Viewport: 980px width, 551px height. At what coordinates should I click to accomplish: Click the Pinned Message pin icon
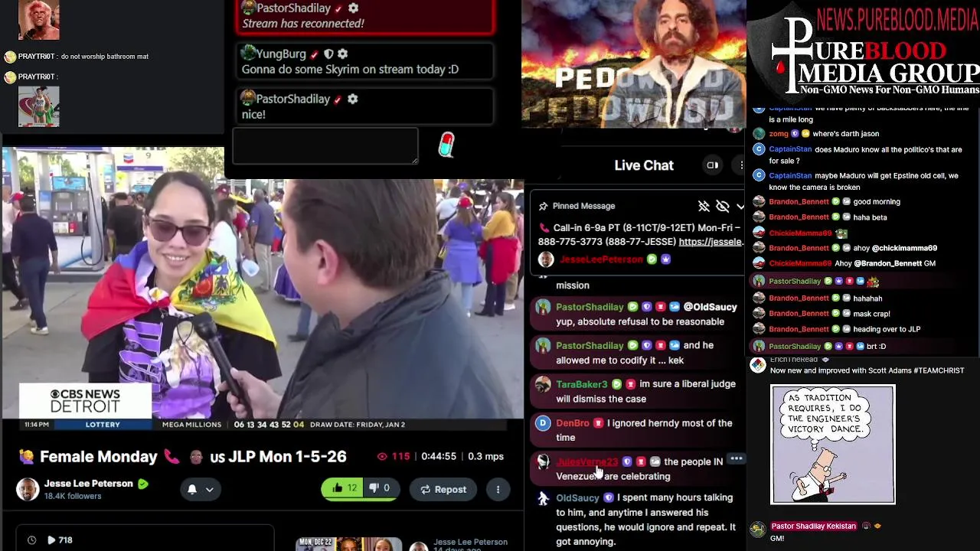543,206
